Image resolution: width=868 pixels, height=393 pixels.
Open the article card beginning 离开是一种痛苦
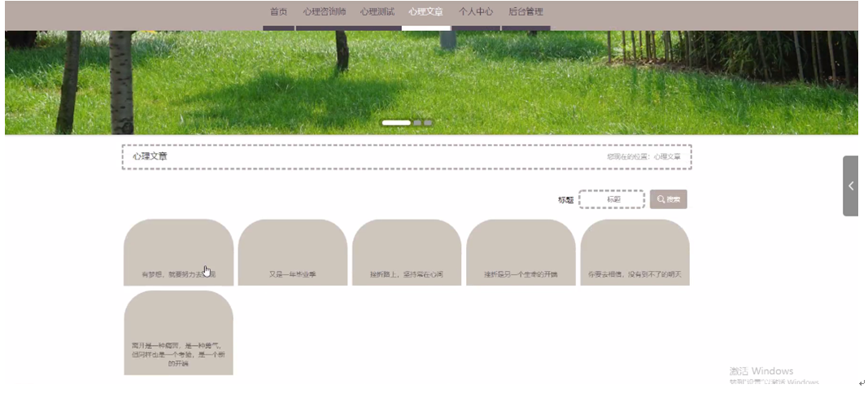pos(178,333)
